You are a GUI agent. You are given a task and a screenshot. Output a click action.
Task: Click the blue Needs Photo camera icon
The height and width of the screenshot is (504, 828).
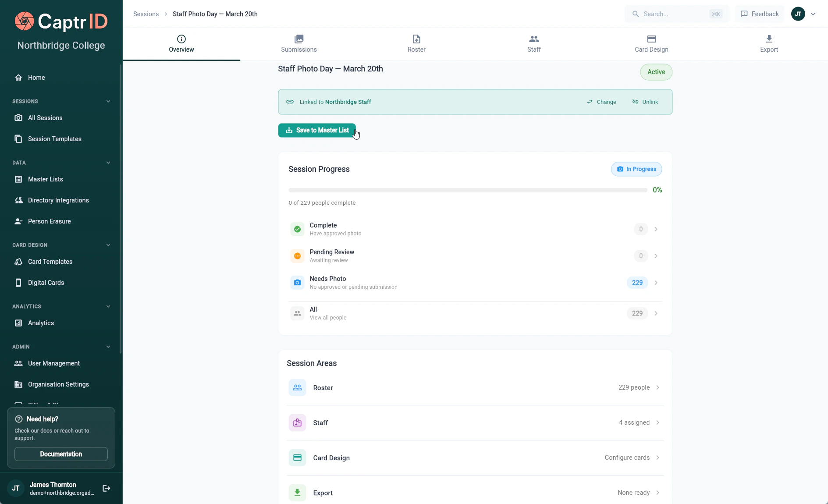pyautogui.click(x=297, y=283)
